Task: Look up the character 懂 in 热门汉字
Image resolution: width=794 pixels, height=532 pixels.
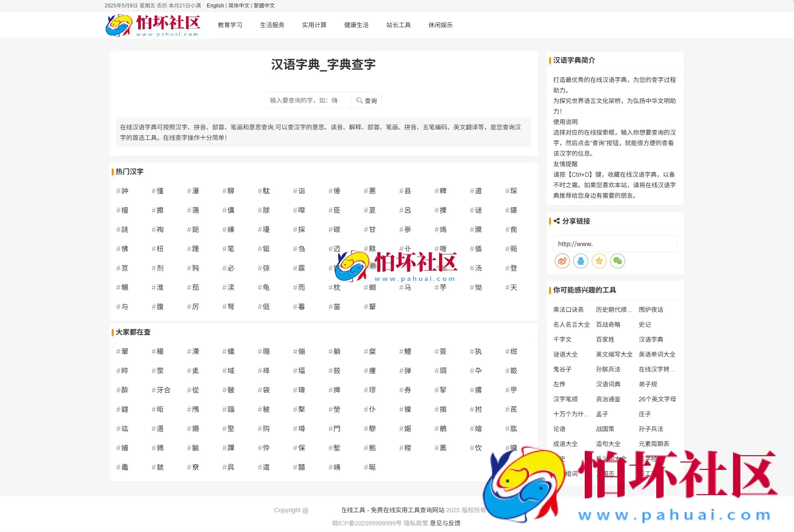Action: 160,191
